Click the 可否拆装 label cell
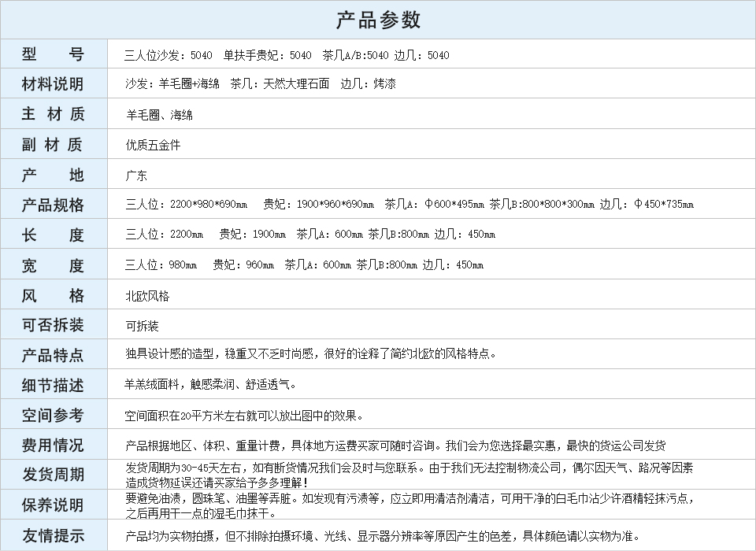Screen dimensions: 756x551 53,325
